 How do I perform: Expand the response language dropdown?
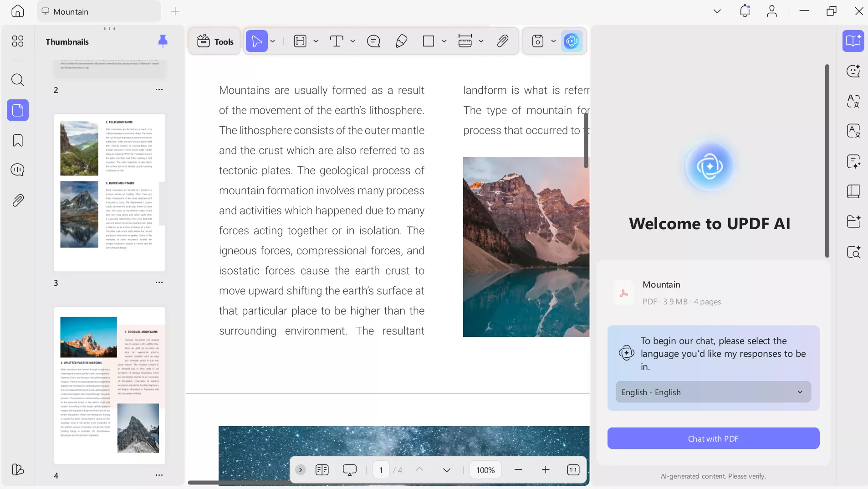(713, 392)
